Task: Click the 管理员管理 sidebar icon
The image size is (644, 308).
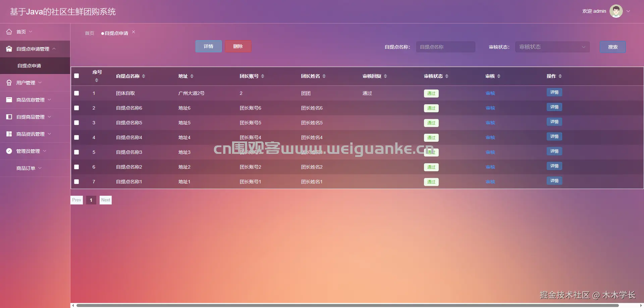Action: (9, 151)
